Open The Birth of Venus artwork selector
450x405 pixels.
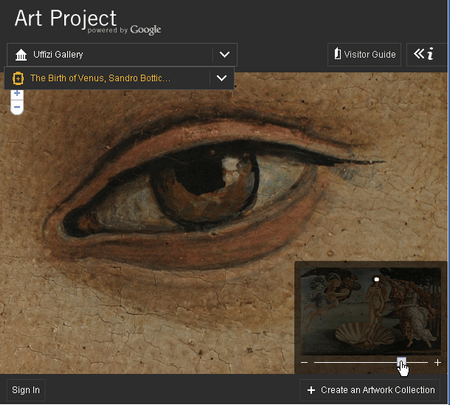pyautogui.click(x=119, y=78)
